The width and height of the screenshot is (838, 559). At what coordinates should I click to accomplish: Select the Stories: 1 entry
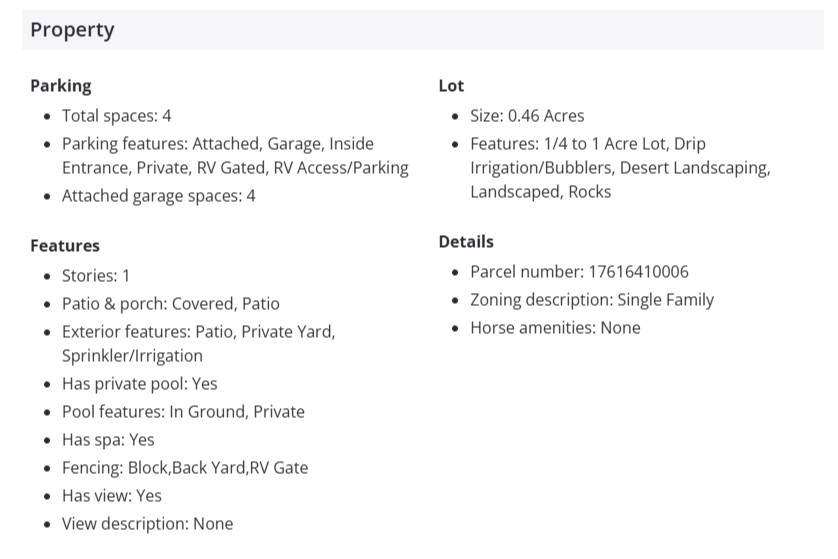point(96,275)
